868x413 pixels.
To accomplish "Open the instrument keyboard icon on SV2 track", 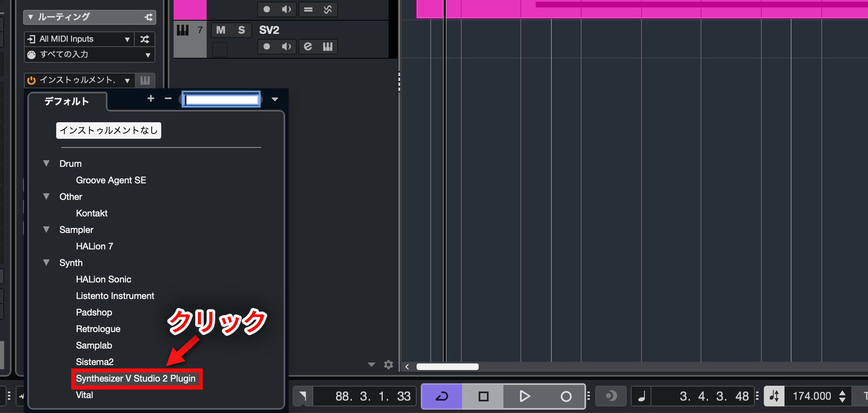I will 328,47.
